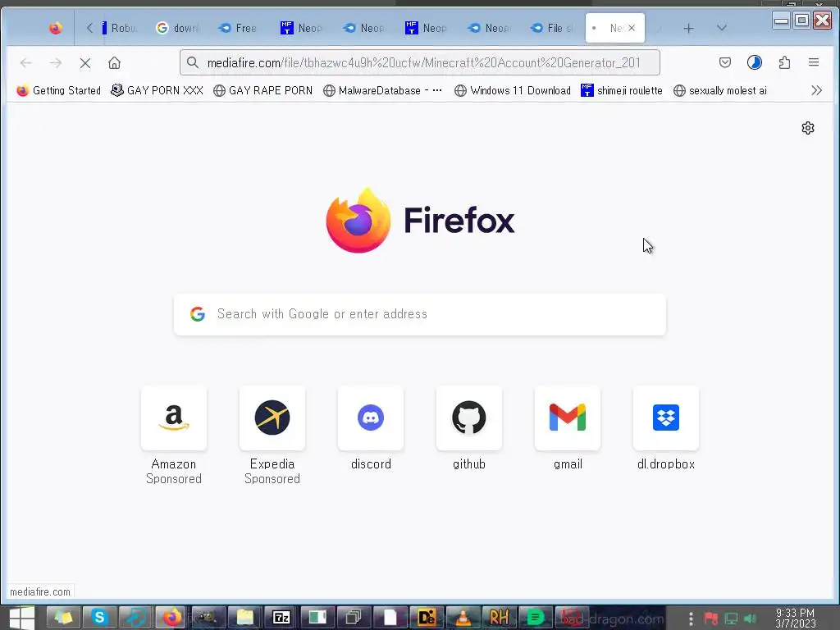Stop loading the page with the X button
Screen dimensions: 840x630
84,63
